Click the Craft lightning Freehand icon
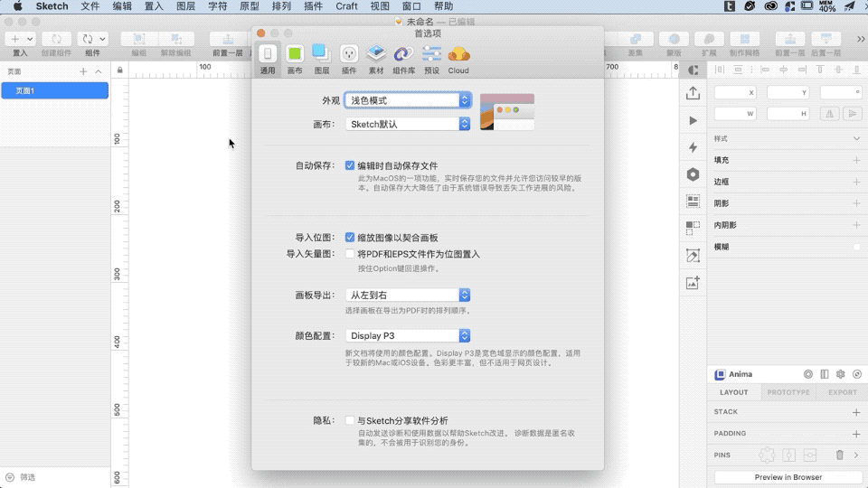Viewport: 868px width, 488px height. (x=693, y=147)
